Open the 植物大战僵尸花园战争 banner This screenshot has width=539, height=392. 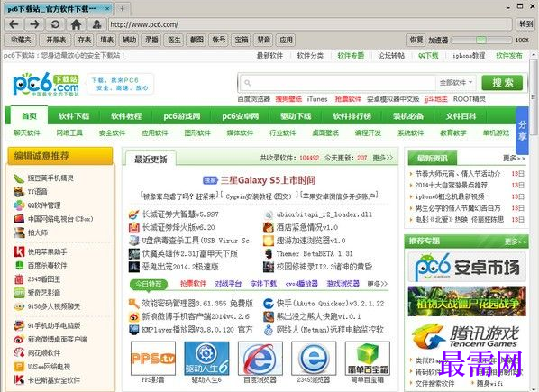467,301
